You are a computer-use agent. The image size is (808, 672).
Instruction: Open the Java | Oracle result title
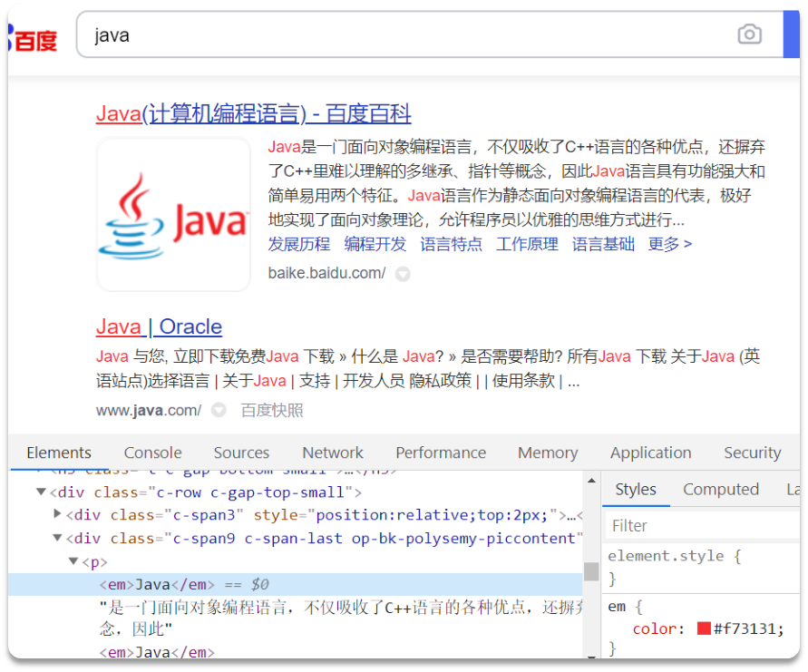159,326
